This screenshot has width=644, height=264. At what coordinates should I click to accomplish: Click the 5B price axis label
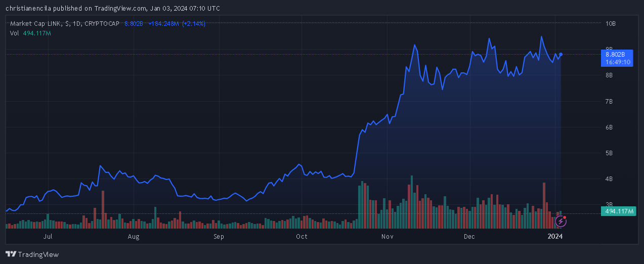610,153
